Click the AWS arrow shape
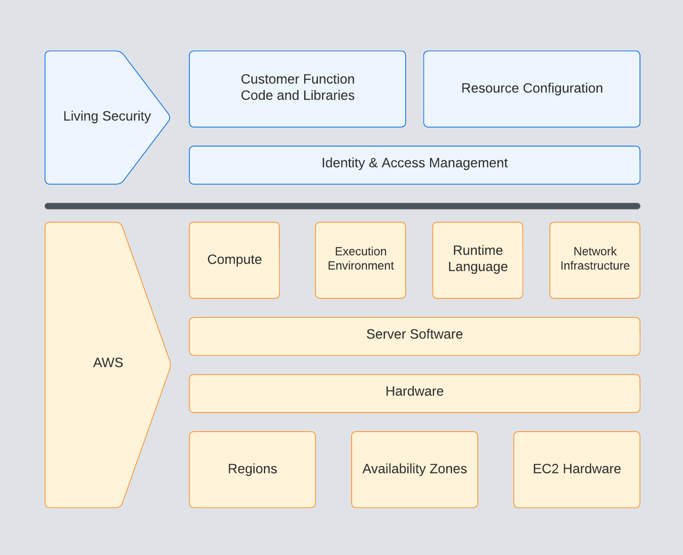683x555 pixels. pyautogui.click(x=108, y=365)
